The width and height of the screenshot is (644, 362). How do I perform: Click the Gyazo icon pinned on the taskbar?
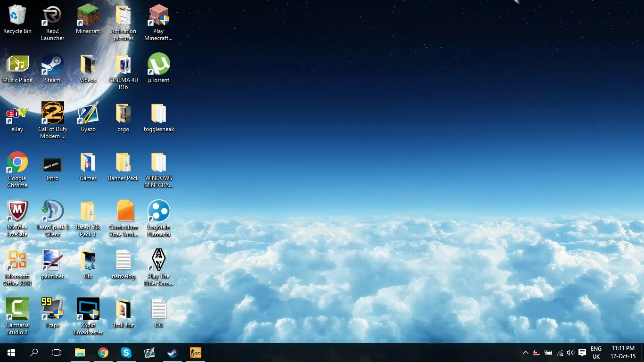(x=149, y=353)
